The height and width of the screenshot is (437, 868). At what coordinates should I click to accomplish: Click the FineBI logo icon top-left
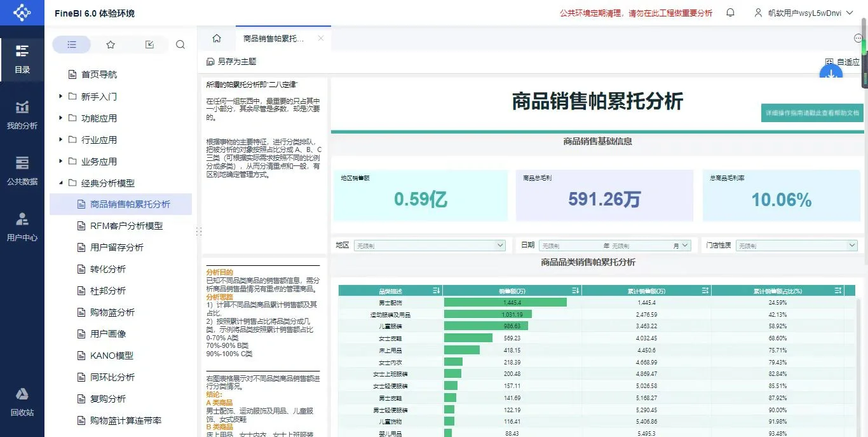click(x=22, y=12)
